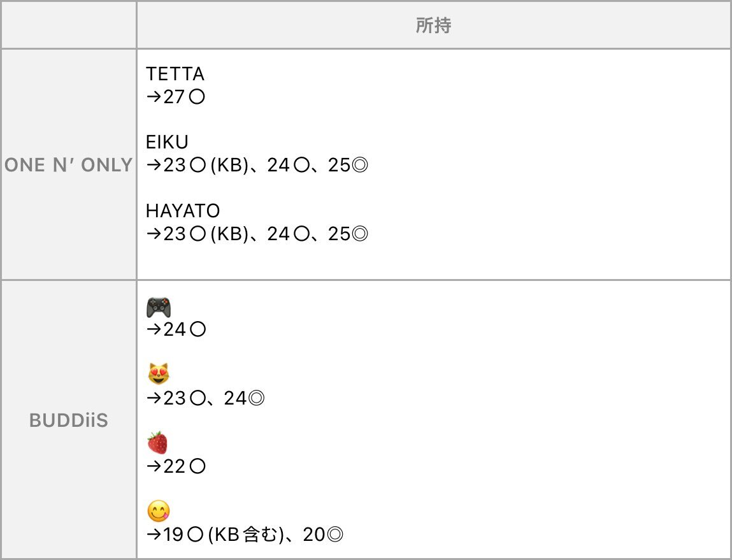
Task: Click the →24○ line under controller emoji
Action: (x=176, y=329)
